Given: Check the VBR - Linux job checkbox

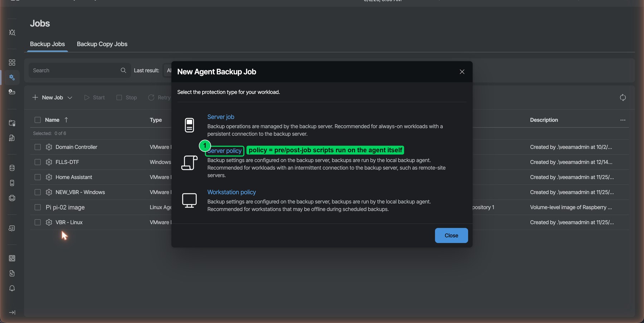Looking at the screenshot, I should [38, 222].
